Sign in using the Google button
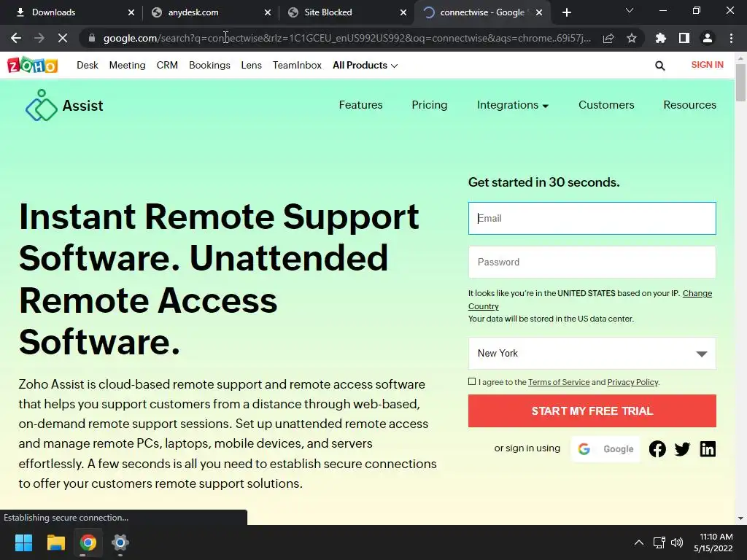This screenshot has width=747, height=560. coord(605,448)
